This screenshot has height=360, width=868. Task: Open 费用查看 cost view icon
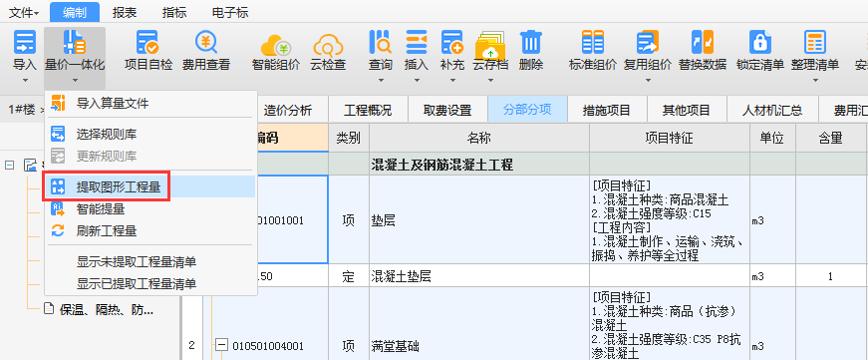click(206, 43)
